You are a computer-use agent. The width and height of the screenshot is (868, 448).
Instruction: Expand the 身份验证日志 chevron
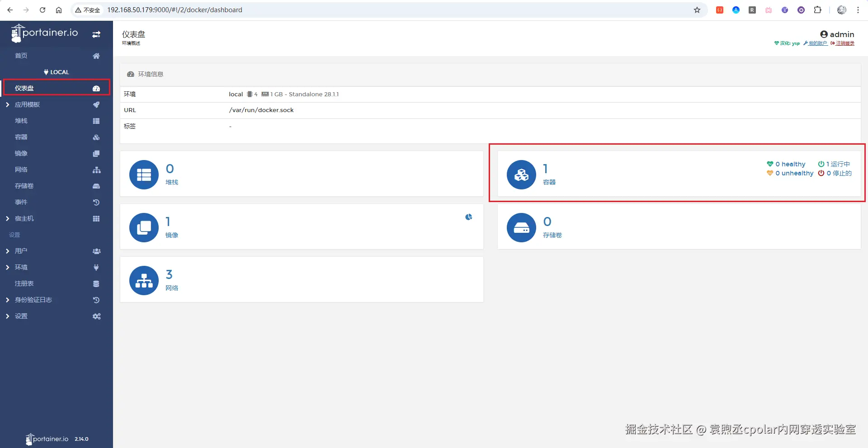pos(7,300)
